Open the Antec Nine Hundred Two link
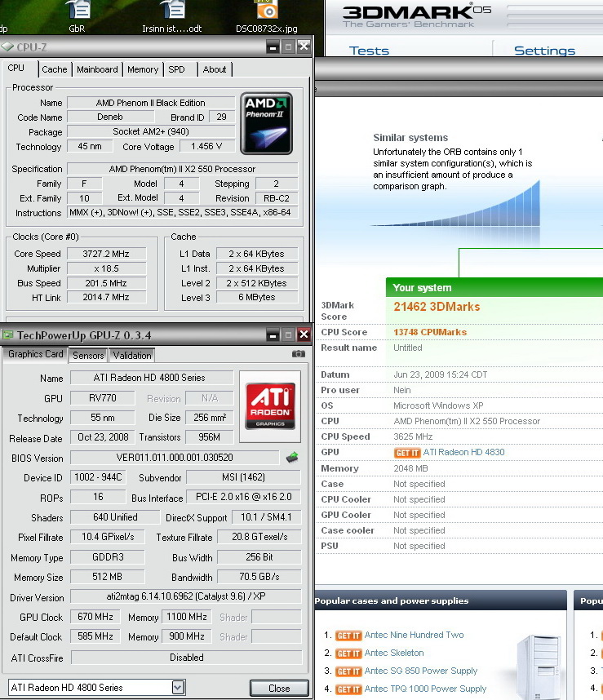The width and height of the screenshot is (603, 700). click(x=415, y=635)
